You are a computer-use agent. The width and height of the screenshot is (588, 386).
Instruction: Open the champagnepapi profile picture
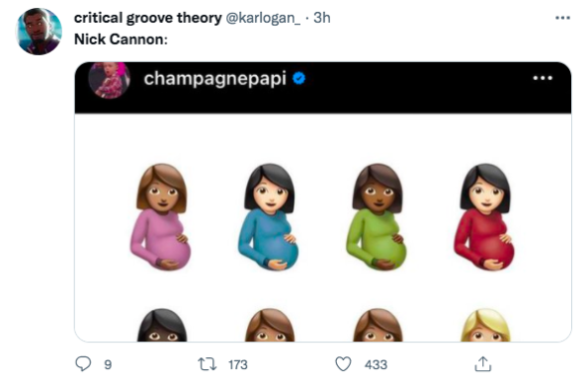109,81
